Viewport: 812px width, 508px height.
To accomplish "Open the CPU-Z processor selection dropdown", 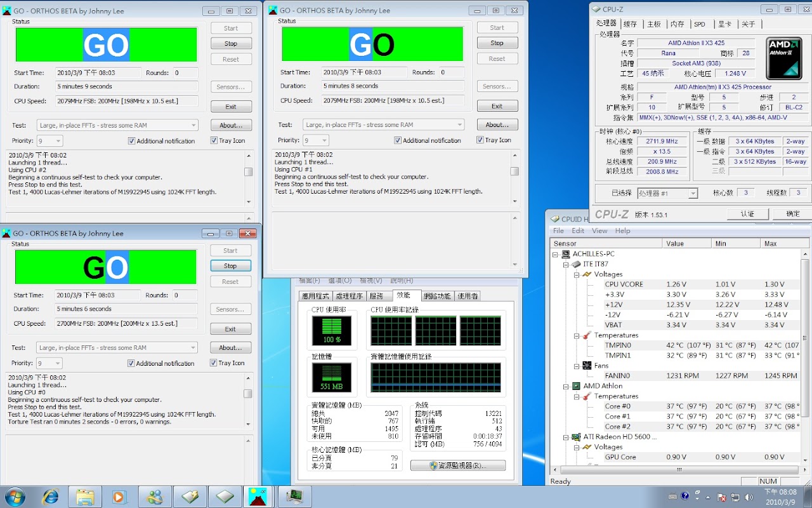I will coord(667,193).
